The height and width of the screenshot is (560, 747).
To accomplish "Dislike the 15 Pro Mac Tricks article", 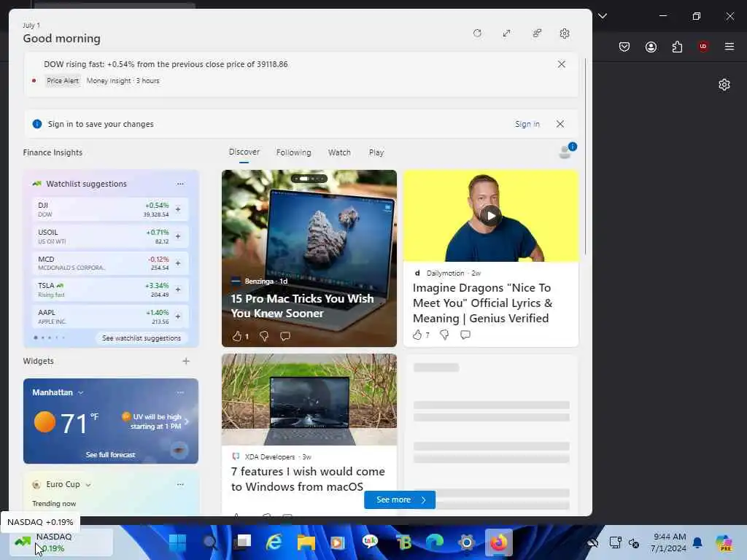I will [x=264, y=336].
